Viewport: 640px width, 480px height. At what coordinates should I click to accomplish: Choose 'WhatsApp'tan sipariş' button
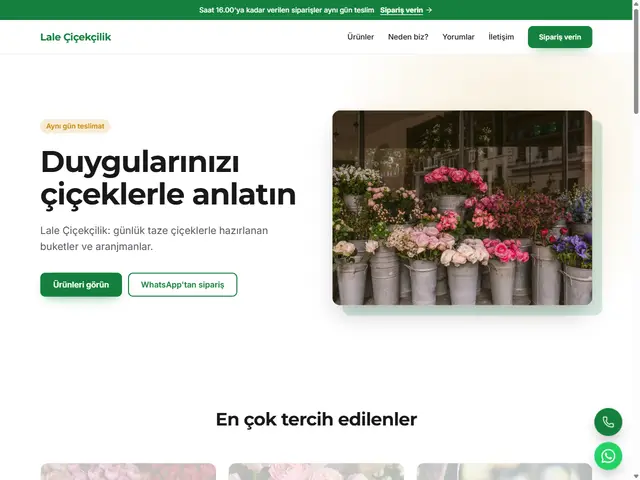(x=182, y=284)
